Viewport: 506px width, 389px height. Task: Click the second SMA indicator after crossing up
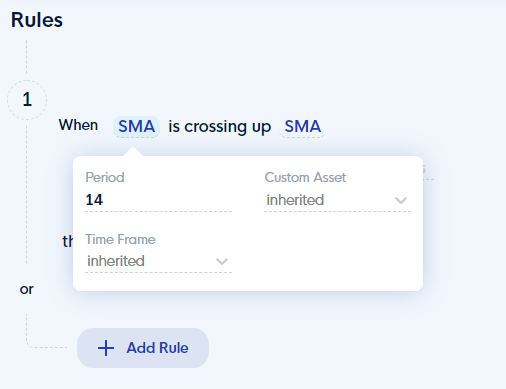[302, 127]
